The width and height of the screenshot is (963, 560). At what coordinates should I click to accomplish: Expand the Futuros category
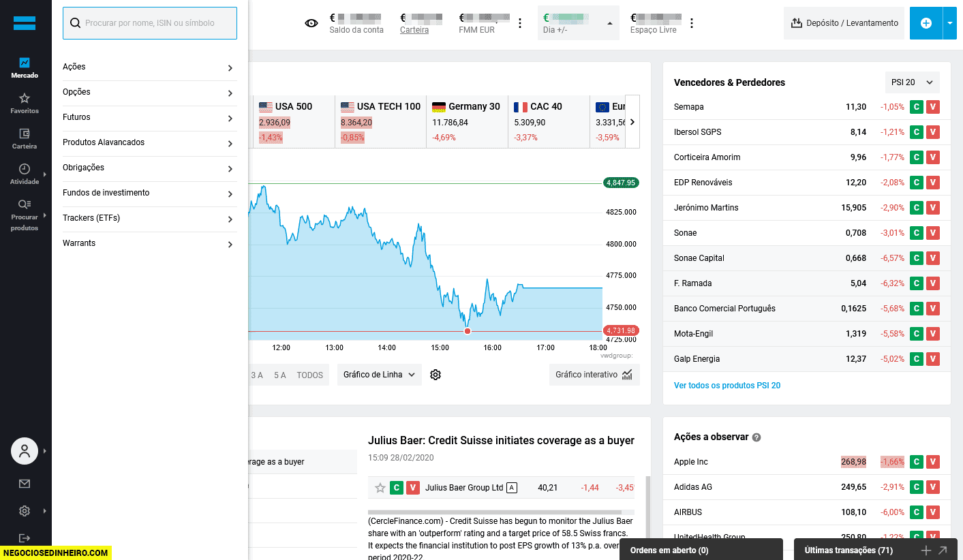(x=149, y=118)
